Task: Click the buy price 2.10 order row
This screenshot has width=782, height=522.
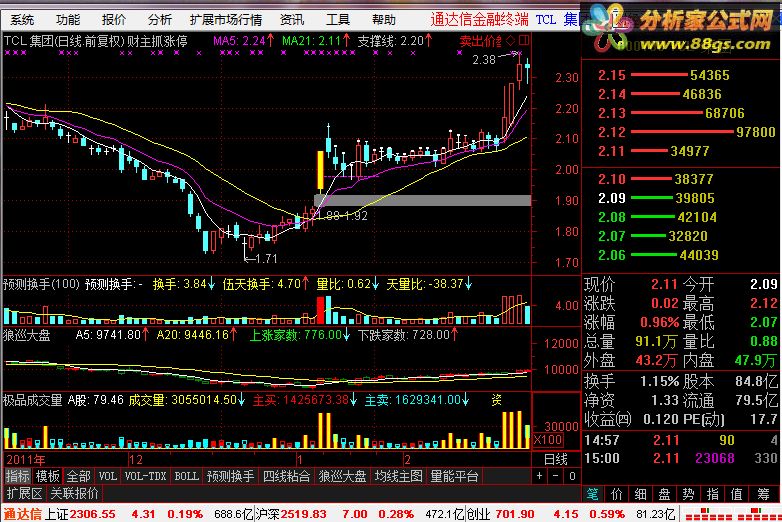Action: [655, 179]
